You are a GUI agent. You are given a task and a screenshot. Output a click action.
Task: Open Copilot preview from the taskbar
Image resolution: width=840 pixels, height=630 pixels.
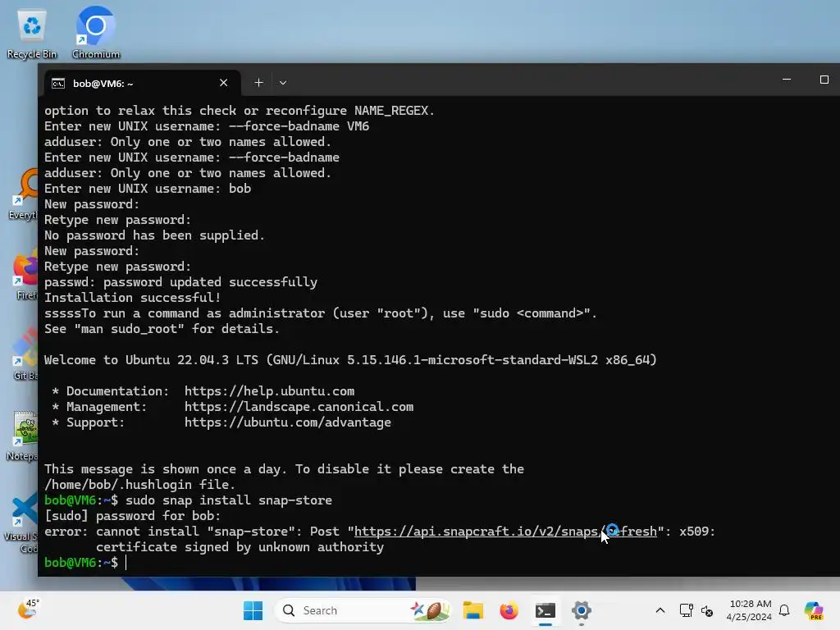tap(813, 610)
